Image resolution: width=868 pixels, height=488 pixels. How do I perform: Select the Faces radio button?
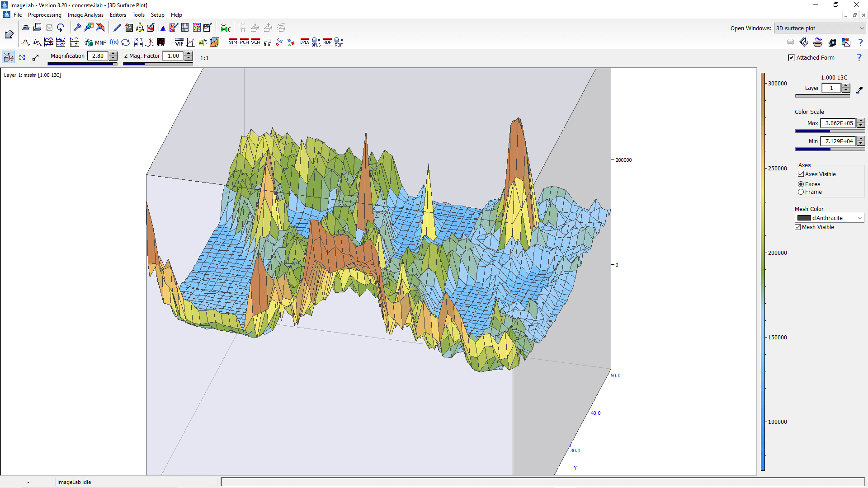pos(801,184)
